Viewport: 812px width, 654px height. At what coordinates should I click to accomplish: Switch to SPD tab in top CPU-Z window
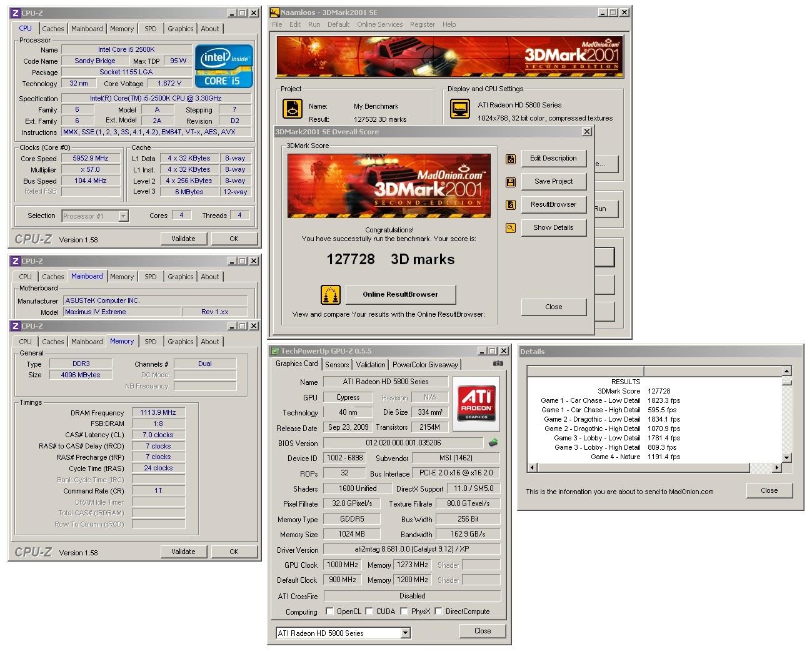click(x=151, y=29)
